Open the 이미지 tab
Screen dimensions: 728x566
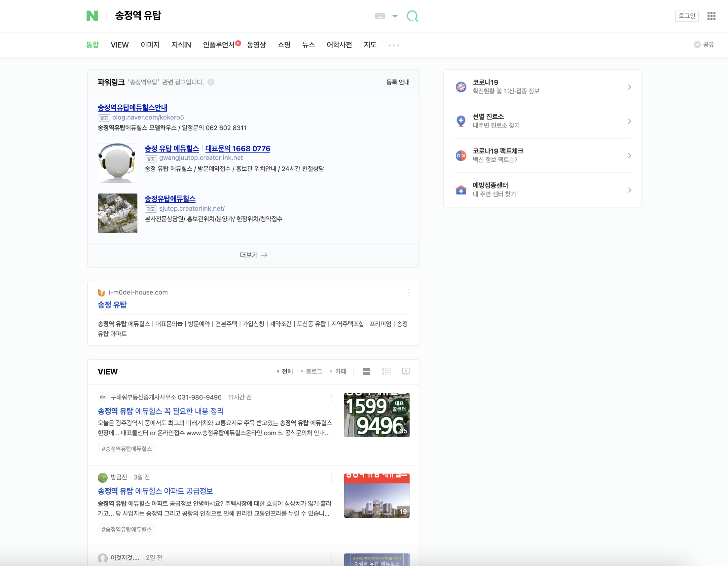[x=150, y=45]
